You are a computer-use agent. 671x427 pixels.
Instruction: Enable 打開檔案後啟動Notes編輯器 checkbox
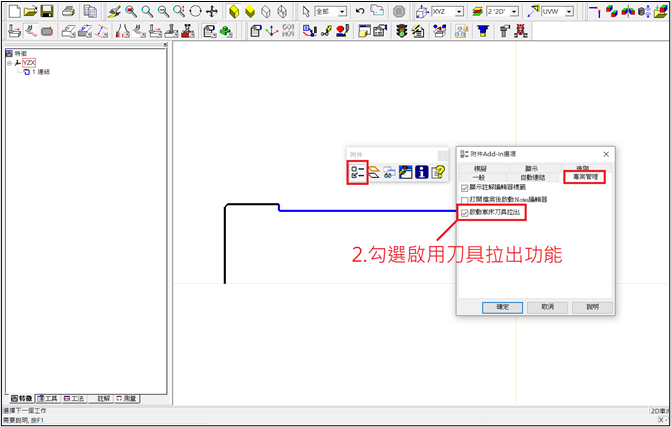tap(464, 200)
